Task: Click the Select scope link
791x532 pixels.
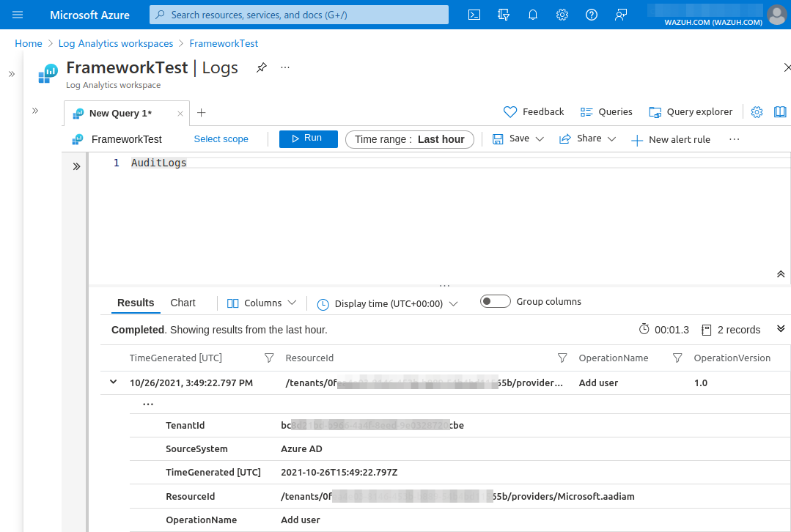Action: pos(221,139)
